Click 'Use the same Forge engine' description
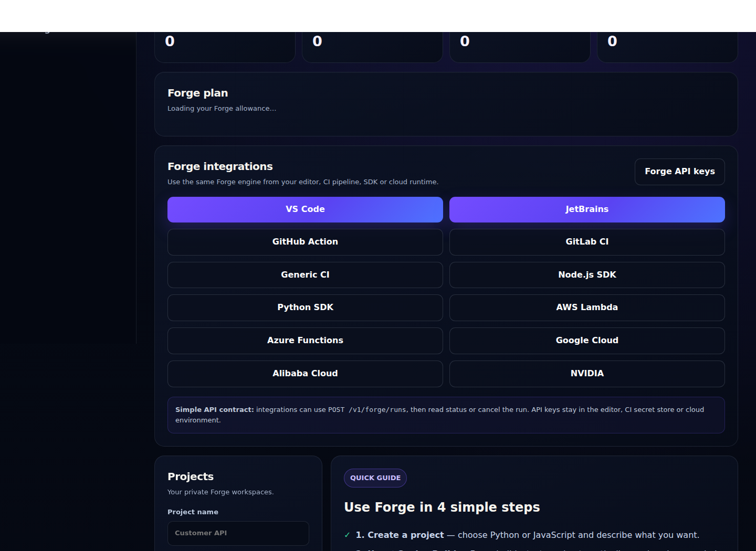756x551 pixels. pos(303,182)
